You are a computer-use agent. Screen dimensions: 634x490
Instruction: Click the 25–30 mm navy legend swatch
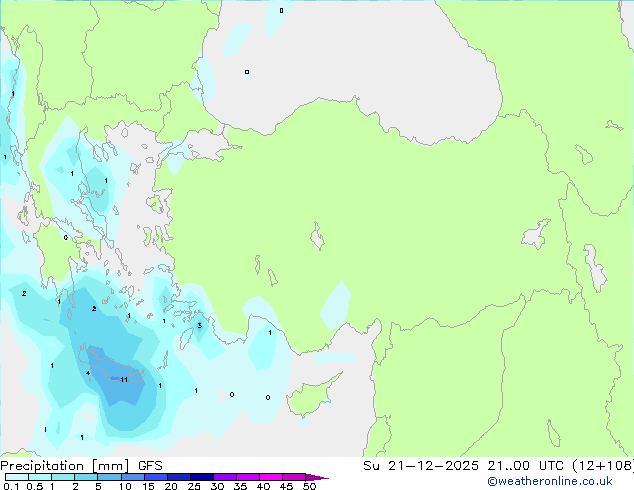click(x=202, y=477)
